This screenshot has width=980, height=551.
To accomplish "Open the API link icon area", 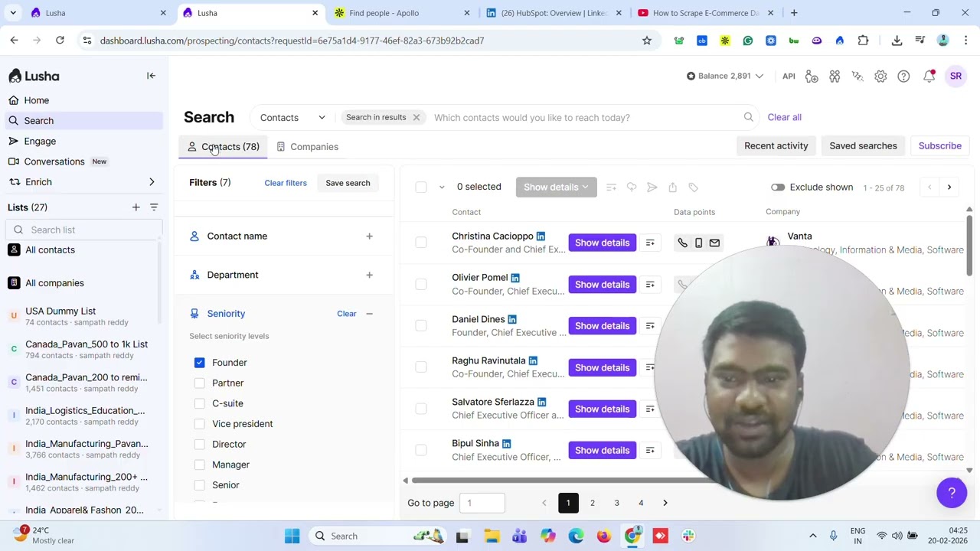I will point(789,76).
